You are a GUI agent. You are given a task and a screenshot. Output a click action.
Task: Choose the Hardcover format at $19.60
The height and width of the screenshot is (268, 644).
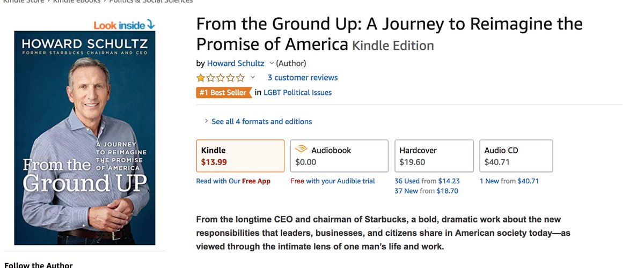[x=434, y=156]
